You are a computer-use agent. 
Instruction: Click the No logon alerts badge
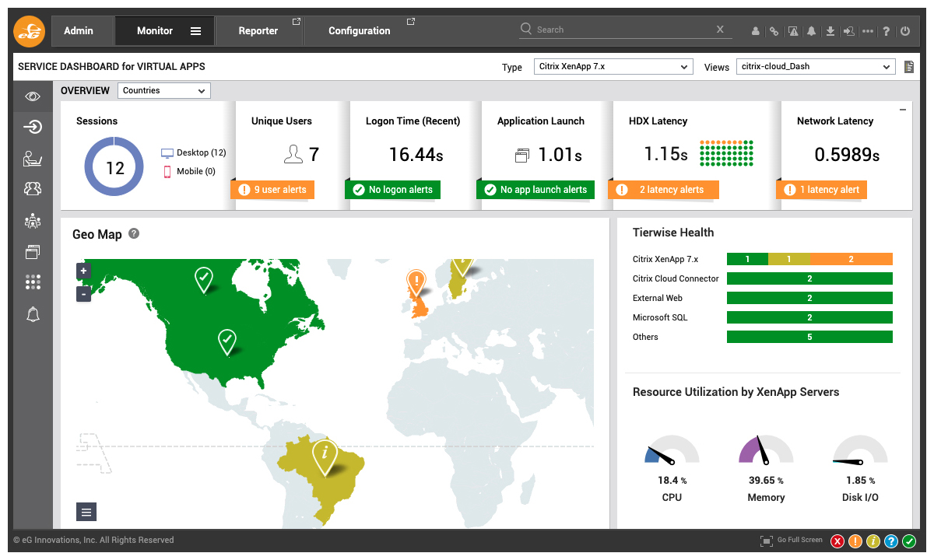pos(393,190)
